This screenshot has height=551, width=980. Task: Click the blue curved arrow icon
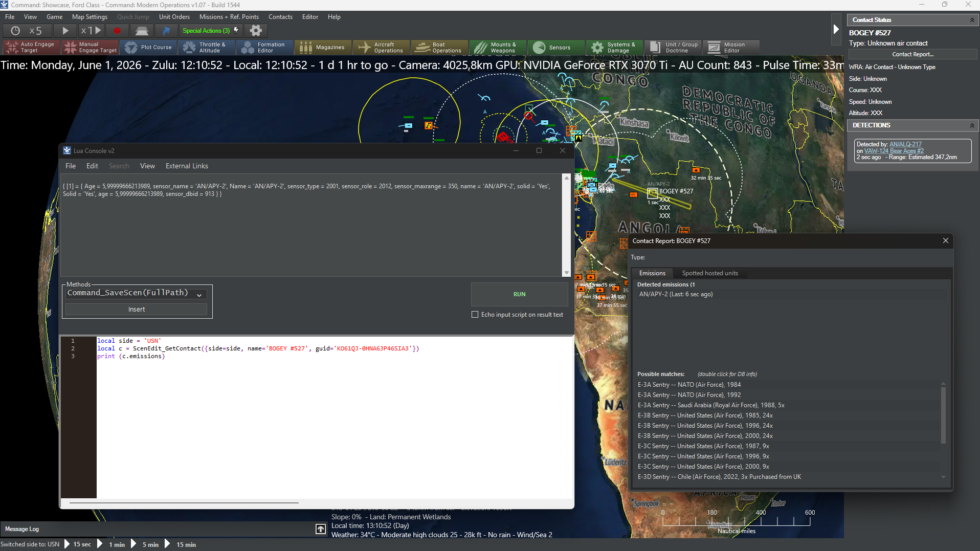pyautogui.click(x=166, y=31)
